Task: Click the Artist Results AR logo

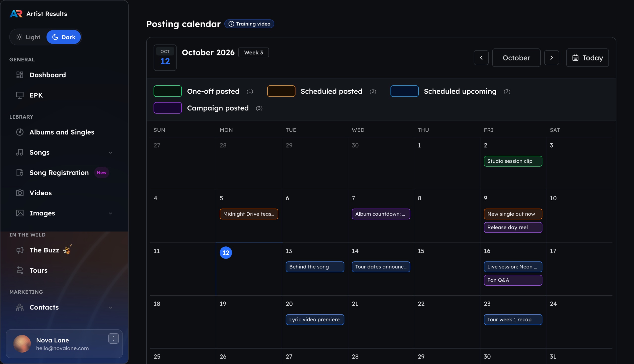Action: pos(16,14)
